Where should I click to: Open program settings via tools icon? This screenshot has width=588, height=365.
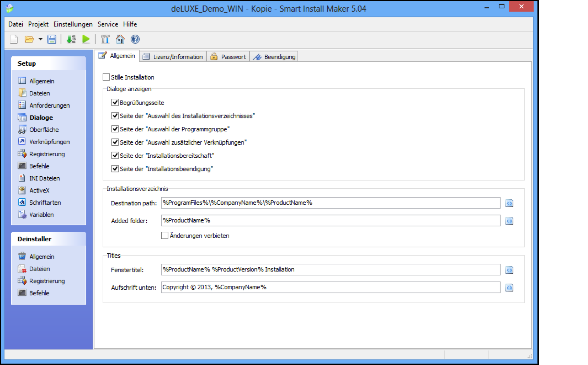[x=105, y=39]
